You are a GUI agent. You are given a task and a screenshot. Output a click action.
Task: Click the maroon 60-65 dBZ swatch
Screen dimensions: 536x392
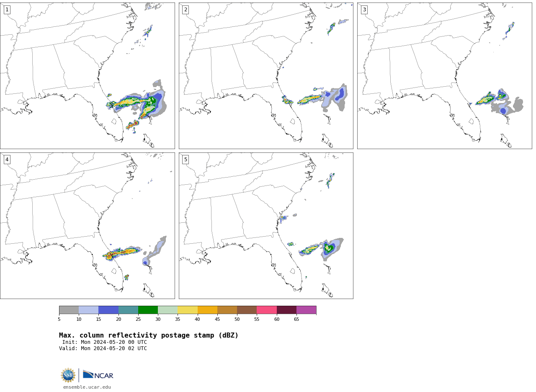point(286,310)
